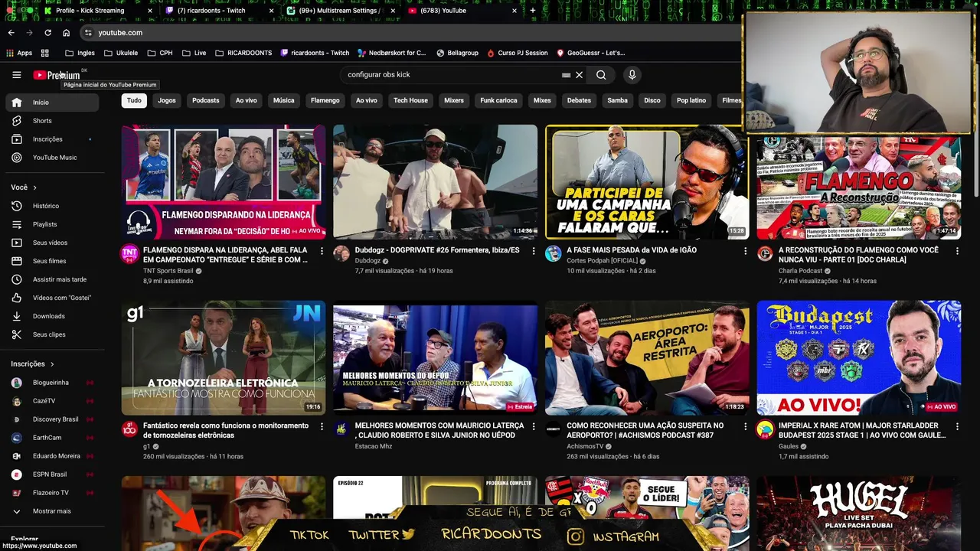
Task: Open browser home button
Action: tap(67, 33)
